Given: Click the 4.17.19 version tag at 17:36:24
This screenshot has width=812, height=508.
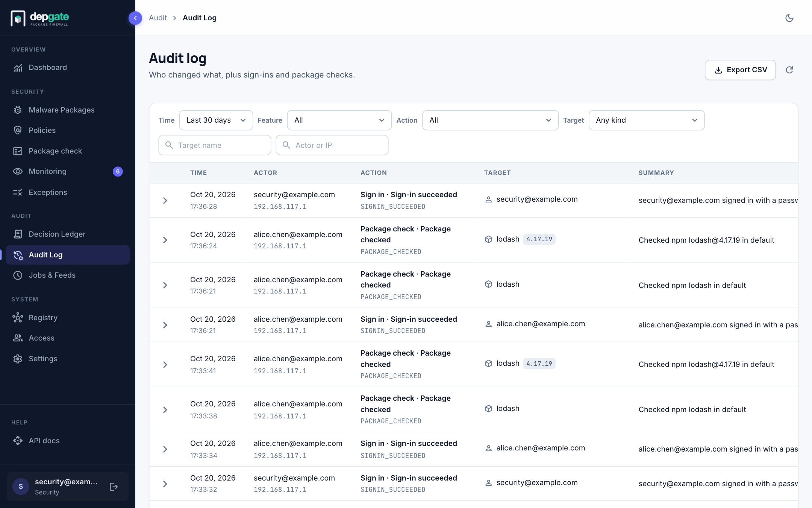Looking at the screenshot, I should [539, 239].
